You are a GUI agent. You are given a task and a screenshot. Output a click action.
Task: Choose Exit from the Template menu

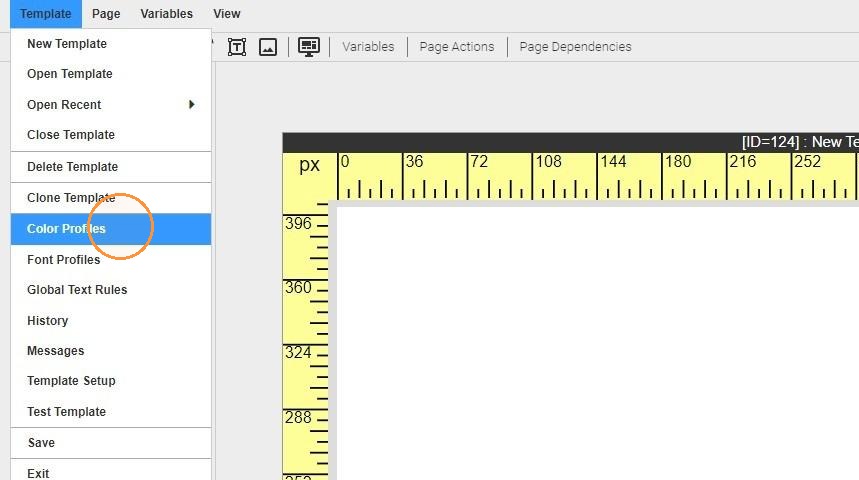click(111, 471)
